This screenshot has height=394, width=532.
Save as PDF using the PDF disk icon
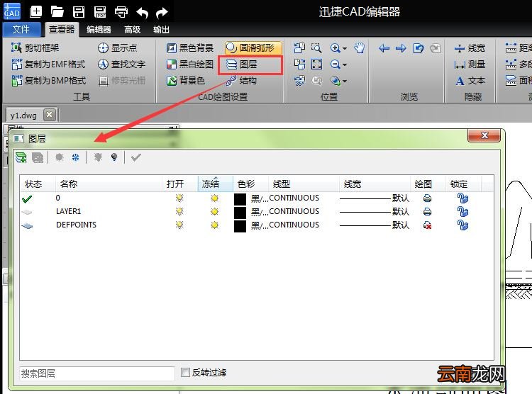point(100,12)
